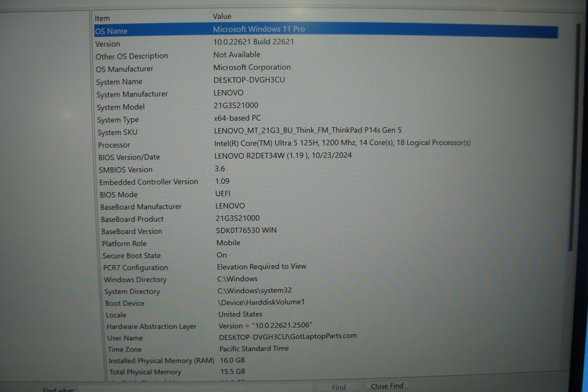Screen dimensions: 588x392
Task: Select the PCR7 Configuration row
Action: (x=135, y=268)
